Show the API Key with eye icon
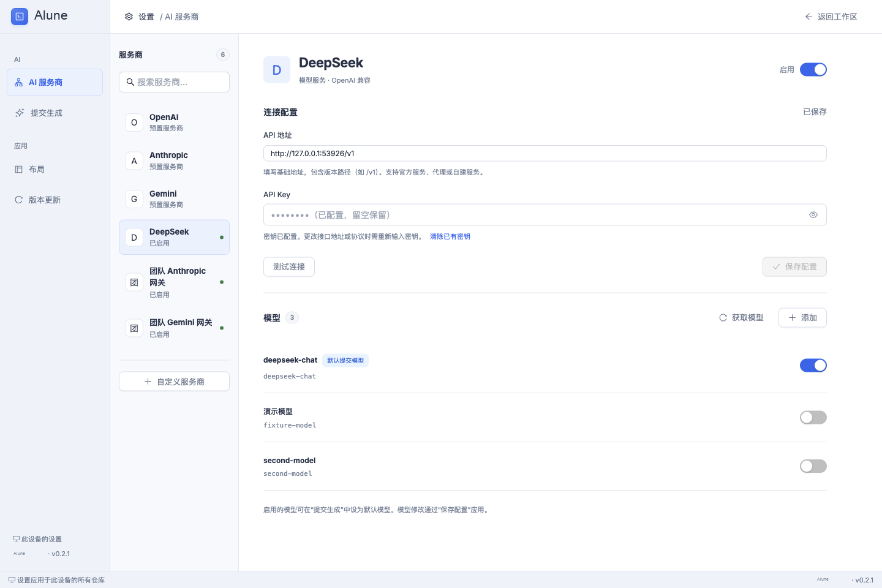Screen dimensions: 882x588 [813, 215]
